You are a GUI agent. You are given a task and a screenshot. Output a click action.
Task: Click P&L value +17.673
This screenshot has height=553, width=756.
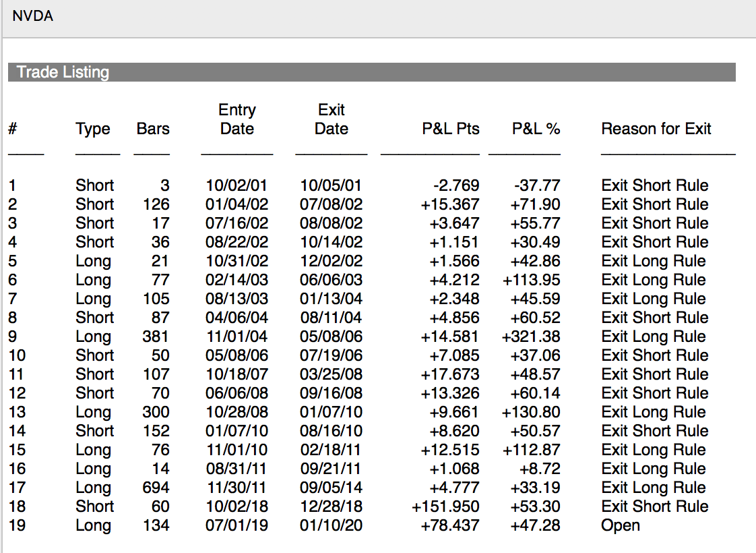pos(450,374)
